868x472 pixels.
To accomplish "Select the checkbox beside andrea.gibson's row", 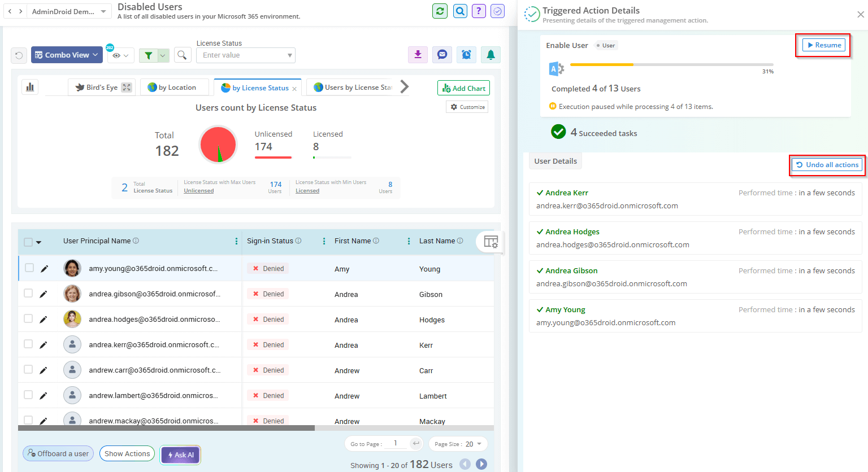I will (x=29, y=294).
